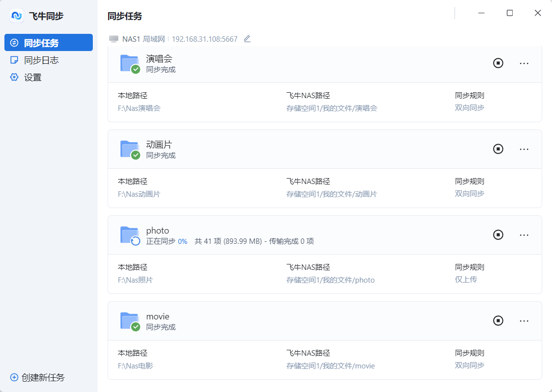552x392 pixels.
Task: Click the movie task title
Action: 158,316
